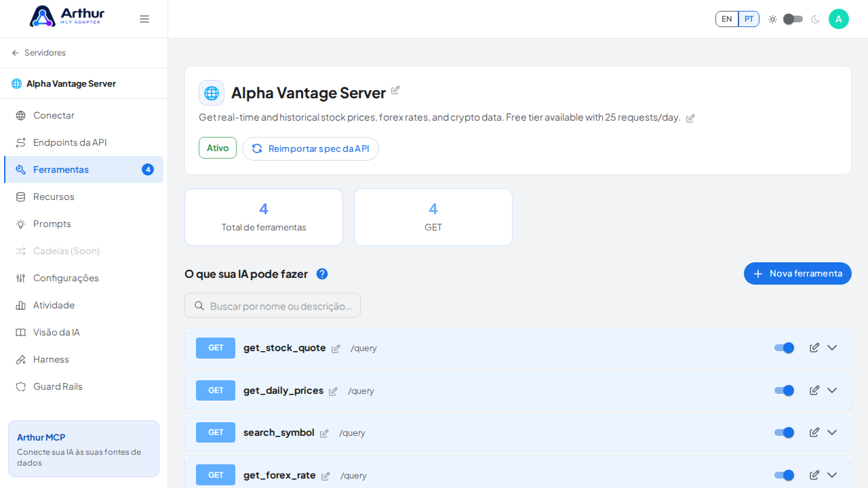Viewport: 868px width, 488px height.
Task: Open Atividade in sidebar
Action: click(83, 305)
